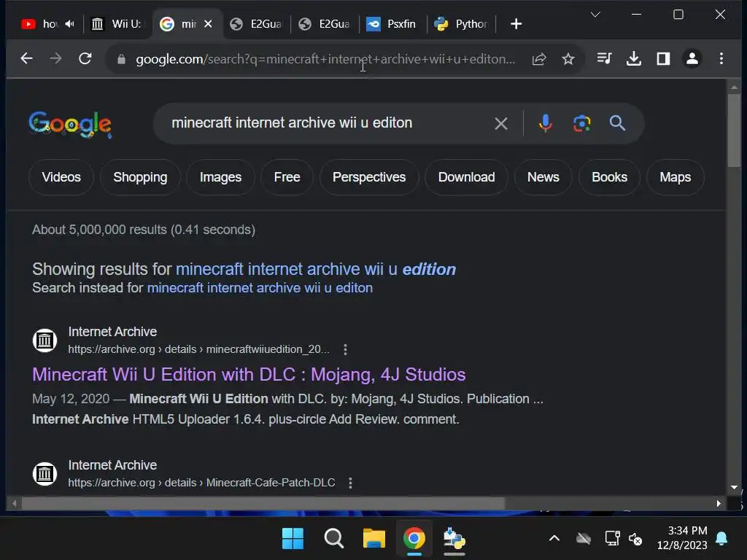Click the muted volume tray icon
747x560 pixels.
pos(635,539)
